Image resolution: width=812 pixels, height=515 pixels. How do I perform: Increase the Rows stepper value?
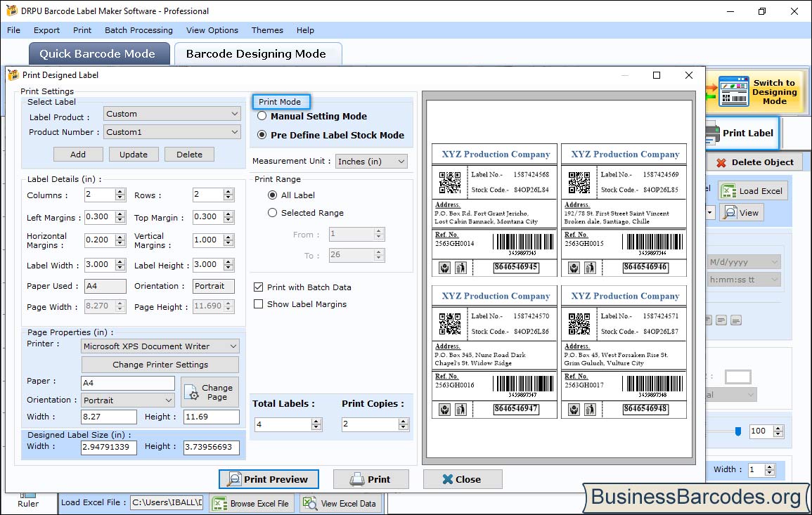coord(228,192)
